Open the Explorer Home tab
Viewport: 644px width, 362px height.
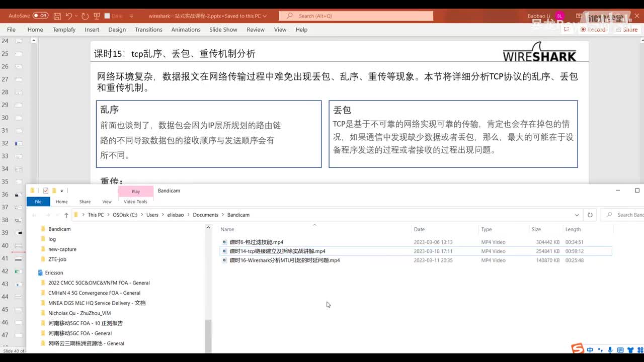pyautogui.click(x=62, y=202)
